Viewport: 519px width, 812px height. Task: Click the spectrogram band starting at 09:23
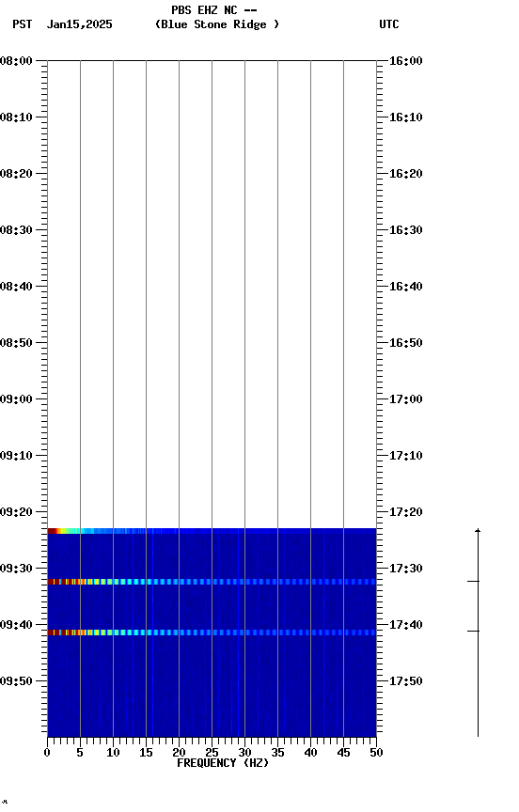tap(212, 531)
